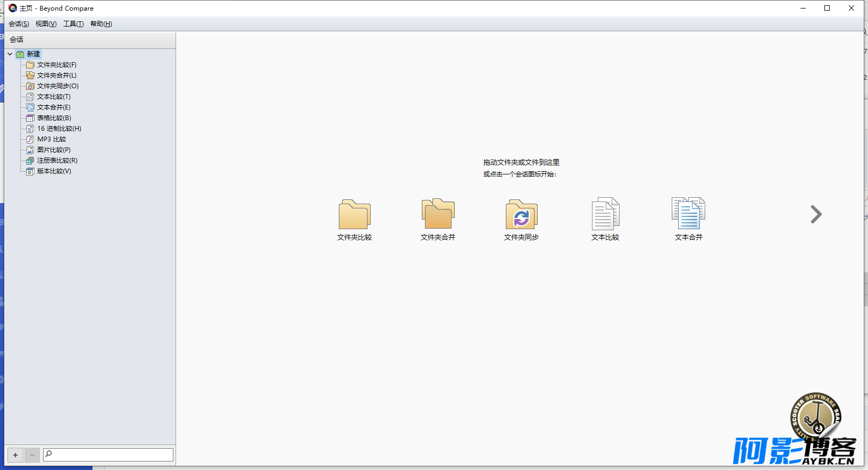Viewport: 868px width, 470px height.
Task: Click the minus button to remove session
Action: (x=32, y=455)
